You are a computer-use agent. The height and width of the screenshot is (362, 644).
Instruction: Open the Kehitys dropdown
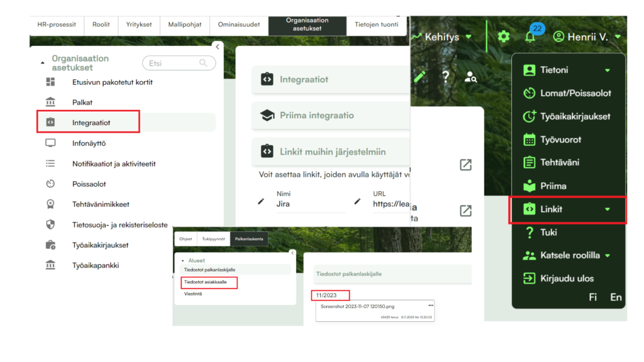[x=441, y=37]
